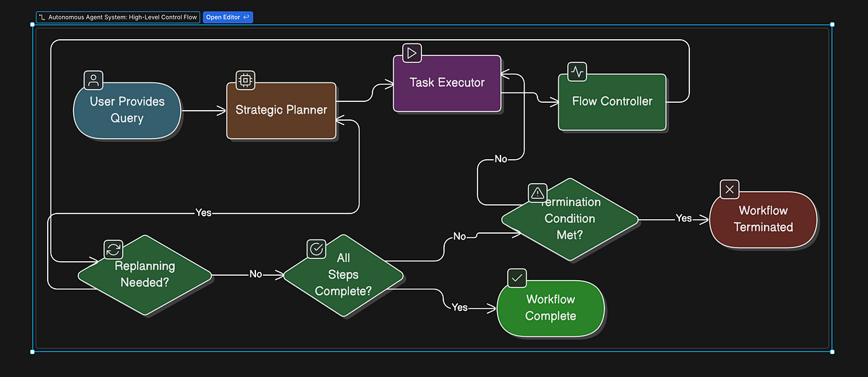The height and width of the screenshot is (377, 868).
Task: Click the bottom-right selection handle of the diagram
Action: (x=832, y=352)
